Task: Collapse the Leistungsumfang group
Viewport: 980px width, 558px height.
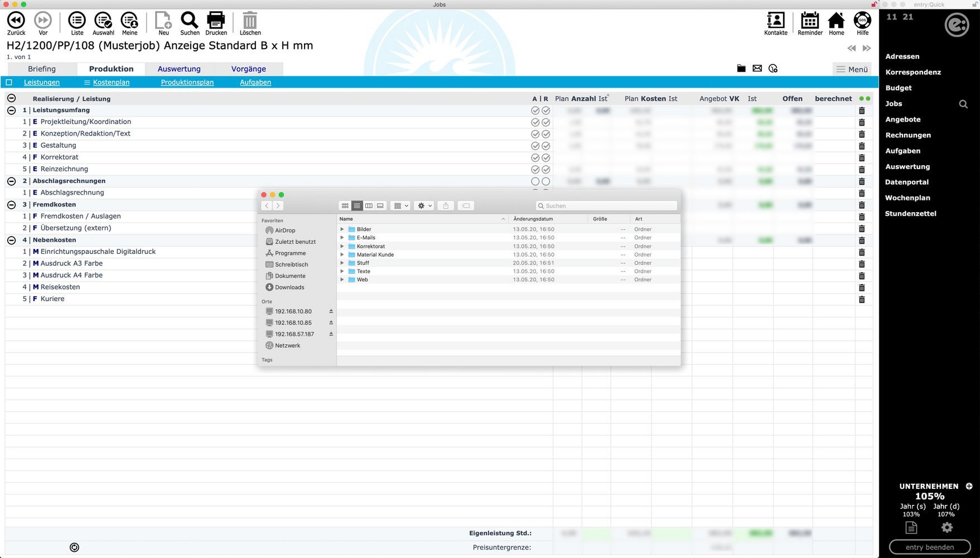Action: point(11,110)
